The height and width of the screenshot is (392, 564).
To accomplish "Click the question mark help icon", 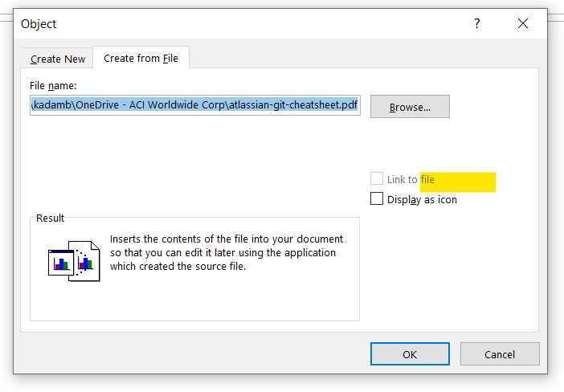I will point(477,24).
